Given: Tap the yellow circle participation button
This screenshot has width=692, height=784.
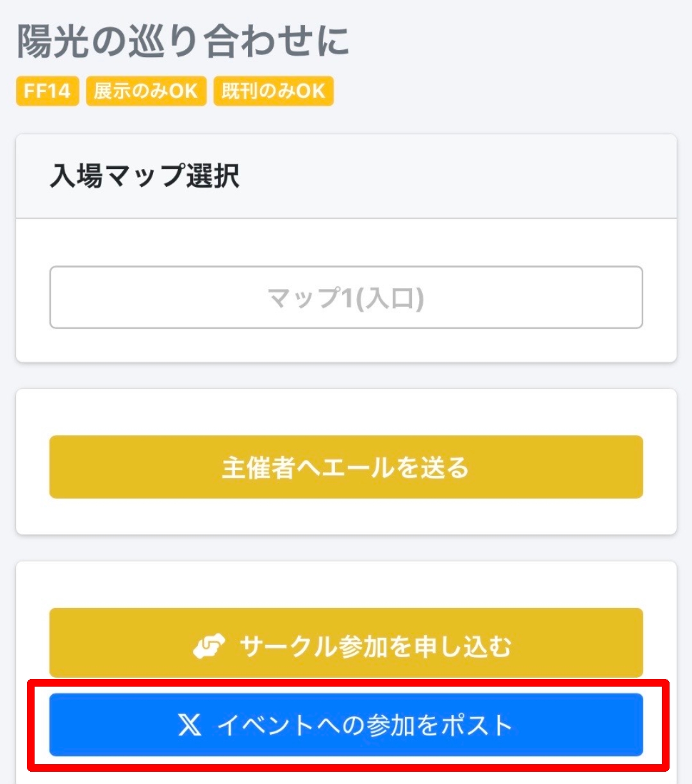Looking at the screenshot, I should click(x=346, y=643).
